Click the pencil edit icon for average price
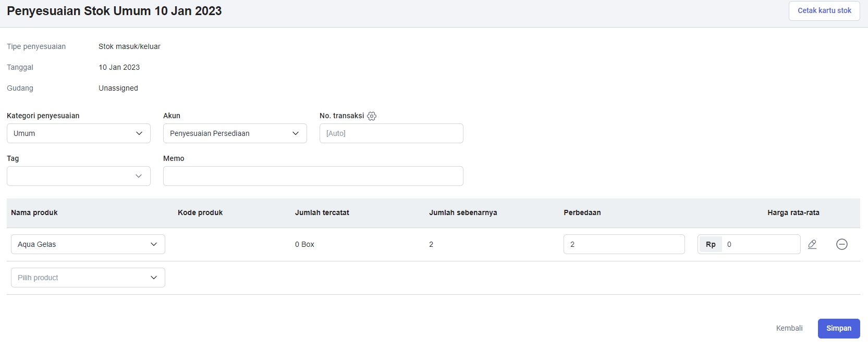 tap(812, 244)
